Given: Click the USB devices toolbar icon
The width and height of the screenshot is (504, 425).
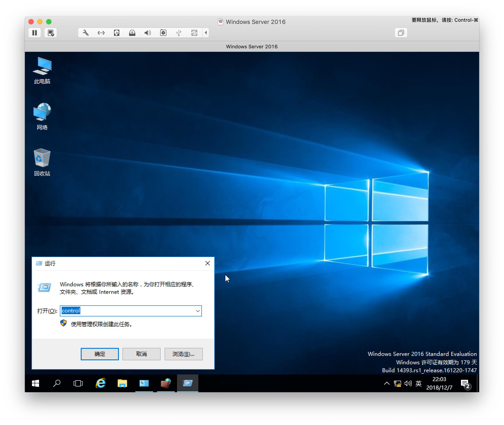Looking at the screenshot, I should pyautogui.click(x=179, y=33).
